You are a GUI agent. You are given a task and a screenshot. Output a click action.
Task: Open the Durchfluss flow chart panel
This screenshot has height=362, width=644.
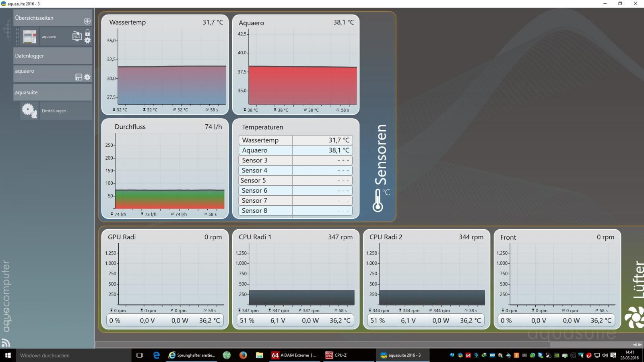165,169
